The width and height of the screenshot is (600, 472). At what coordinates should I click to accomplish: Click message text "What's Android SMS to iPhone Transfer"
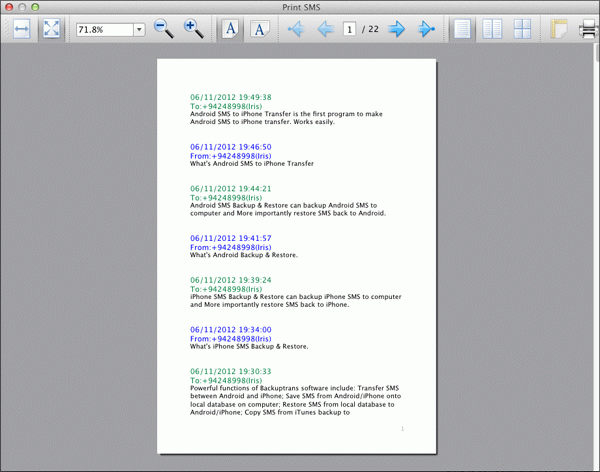pyautogui.click(x=252, y=163)
